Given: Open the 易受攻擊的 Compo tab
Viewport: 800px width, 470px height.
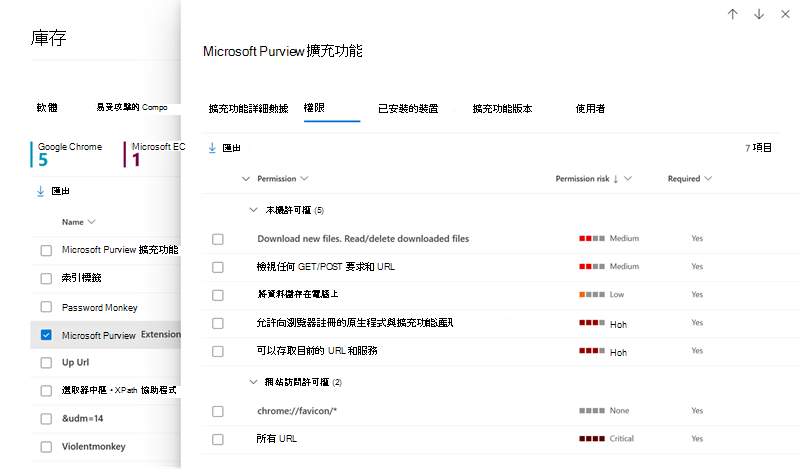Looking at the screenshot, I should [132, 107].
